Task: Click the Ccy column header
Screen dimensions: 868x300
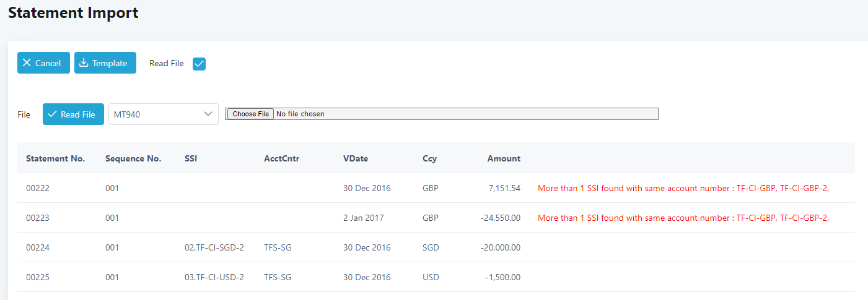Action: click(x=429, y=158)
